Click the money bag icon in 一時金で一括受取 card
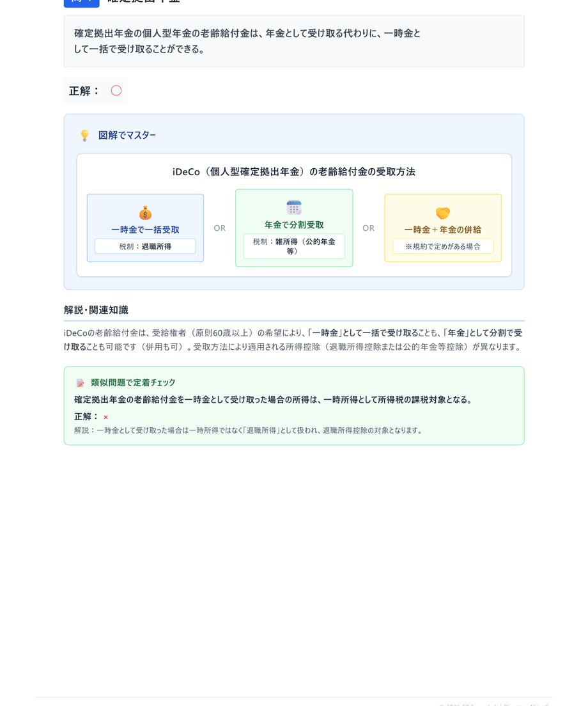Image resolution: width=588 pixels, height=706 pixels. 145,213
